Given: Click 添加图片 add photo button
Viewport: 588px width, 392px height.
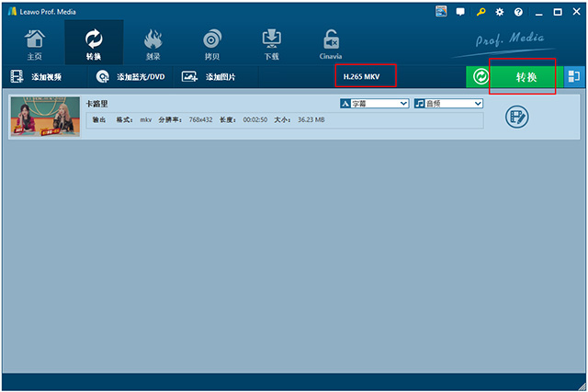Looking at the screenshot, I should [209, 77].
